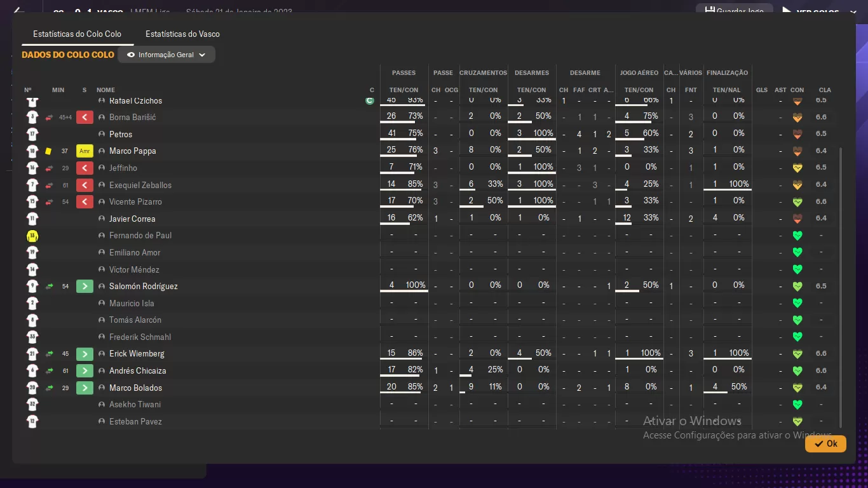Sort by the FNT column header
Screen dimensions: 868x488
click(691, 90)
